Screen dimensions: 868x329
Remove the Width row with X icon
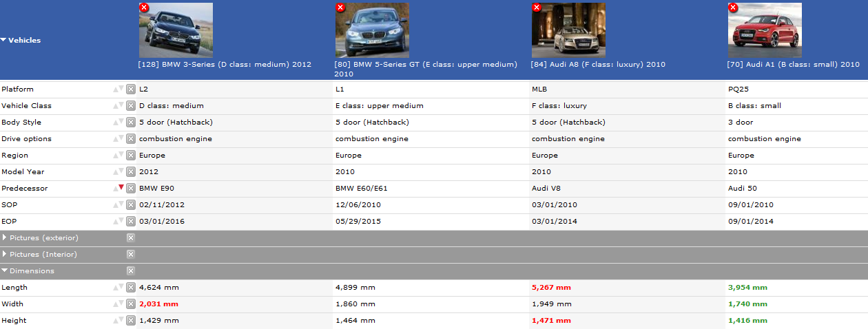click(x=130, y=304)
